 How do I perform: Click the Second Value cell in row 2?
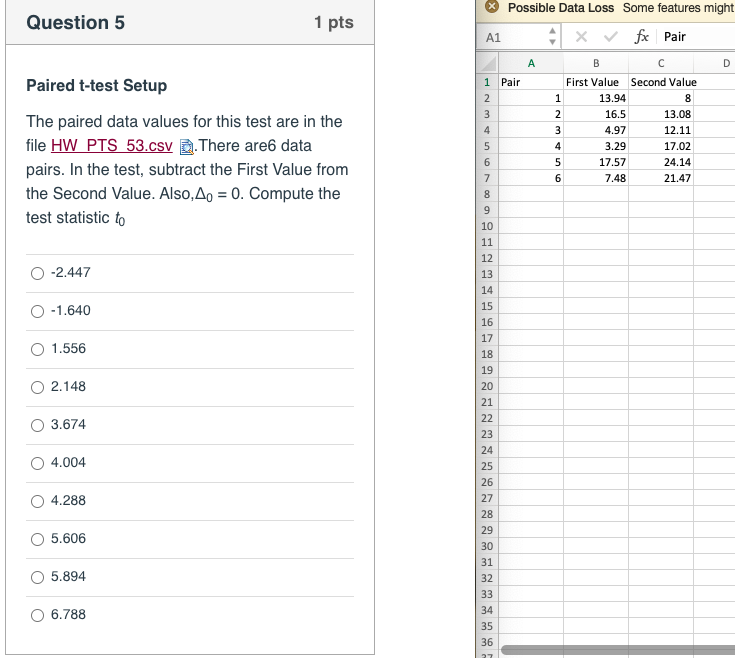point(661,98)
